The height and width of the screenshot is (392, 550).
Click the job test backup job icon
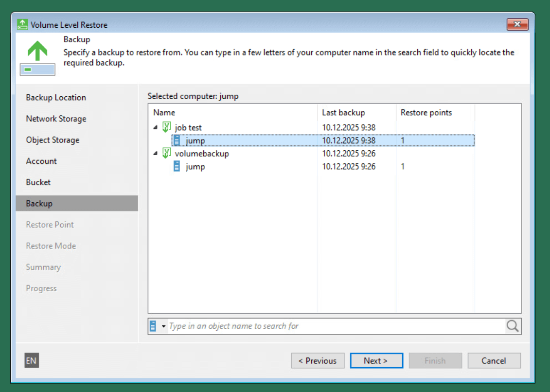click(166, 127)
